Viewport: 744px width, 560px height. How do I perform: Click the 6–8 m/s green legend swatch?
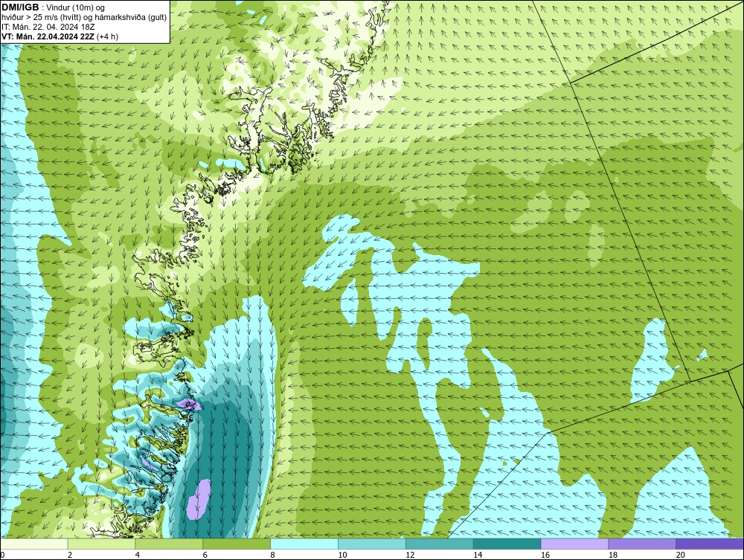(x=237, y=544)
